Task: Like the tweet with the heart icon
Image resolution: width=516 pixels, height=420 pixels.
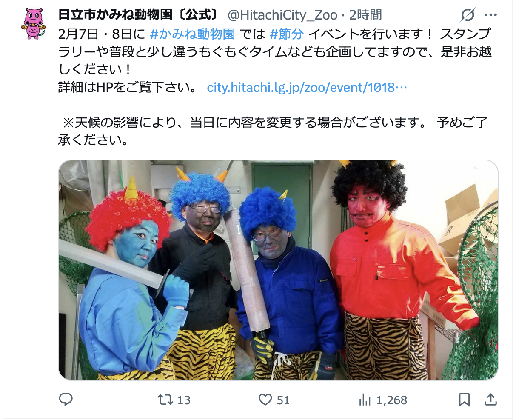Action: pyautogui.click(x=265, y=400)
